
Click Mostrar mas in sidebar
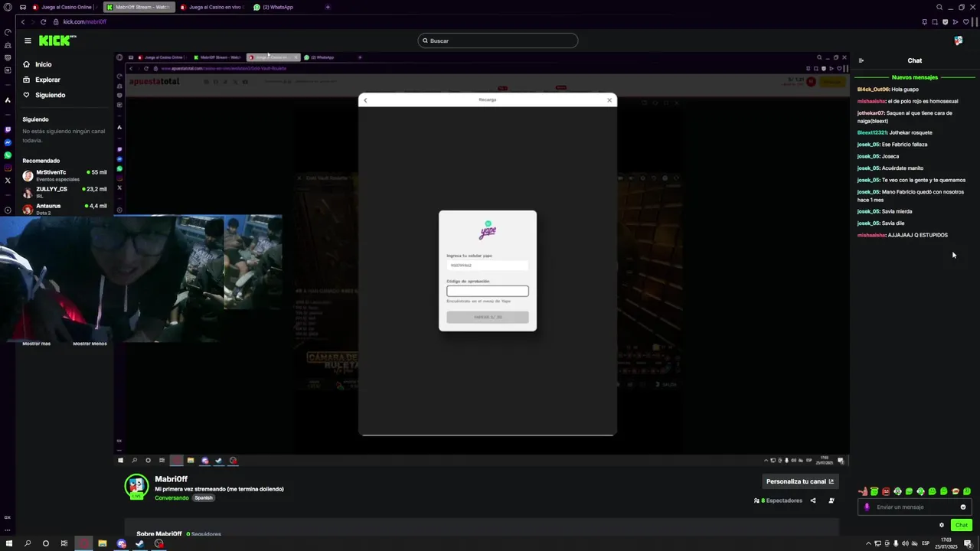[x=36, y=344]
